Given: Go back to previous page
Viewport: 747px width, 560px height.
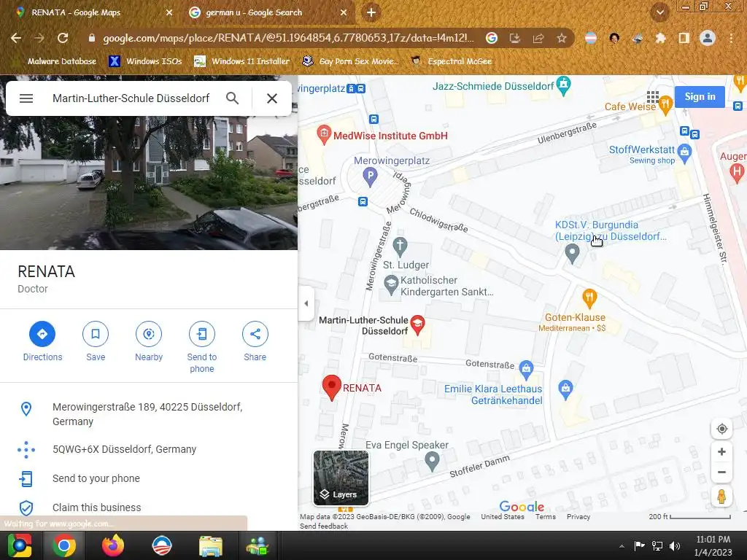Looking at the screenshot, I should click(x=16, y=38).
